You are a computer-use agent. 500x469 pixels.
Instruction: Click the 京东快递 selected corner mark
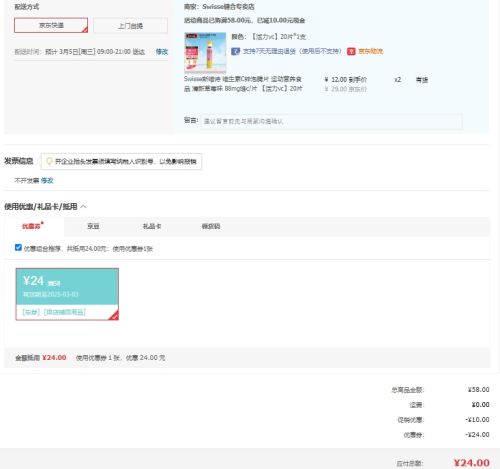(85, 30)
